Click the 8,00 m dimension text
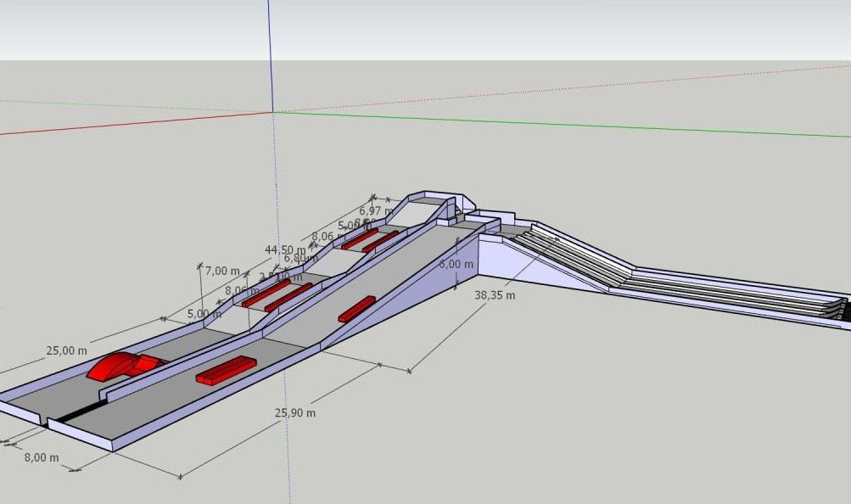 pos(42,458)
